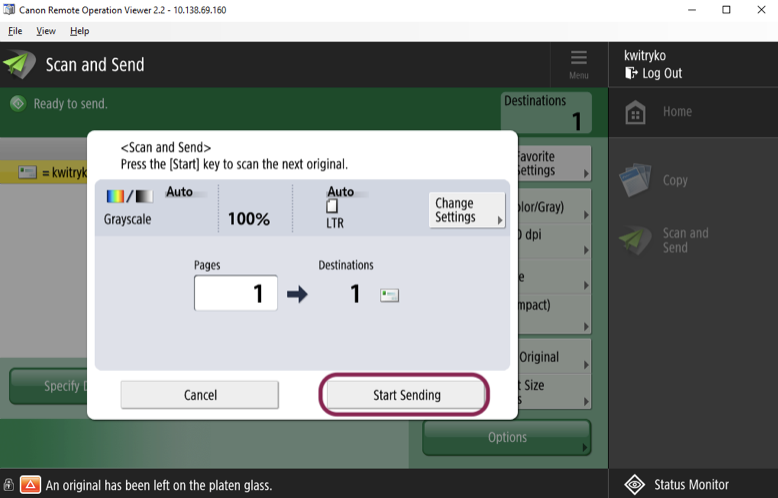Open the Options expander button
This screenshot has width=778, height=498.
point(507,437)
